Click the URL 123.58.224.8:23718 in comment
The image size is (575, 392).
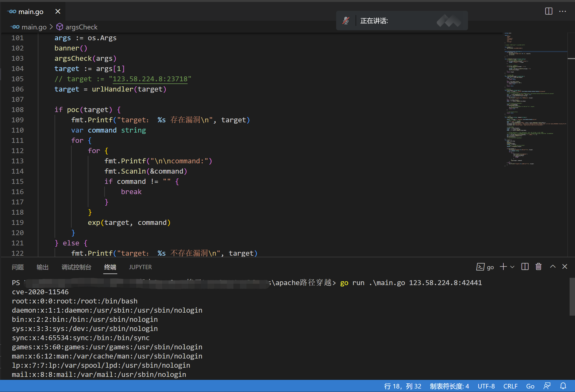[x=150, y=79]
